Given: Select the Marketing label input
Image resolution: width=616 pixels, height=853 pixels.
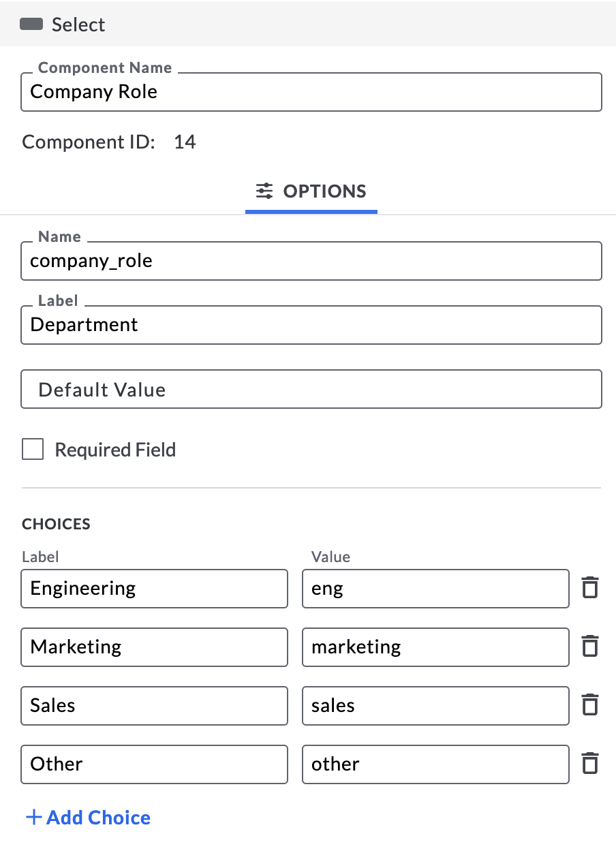Looking at the screenshot, I should [155, 647].
